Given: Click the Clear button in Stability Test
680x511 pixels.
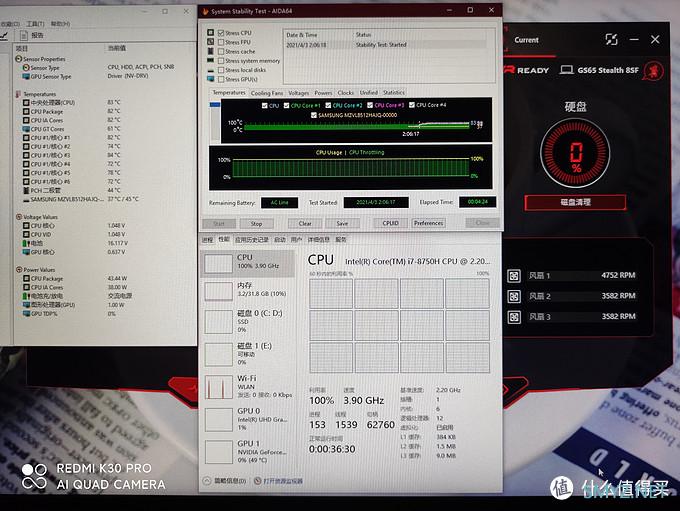Looking at the screenshot, I should click(305, 223).
